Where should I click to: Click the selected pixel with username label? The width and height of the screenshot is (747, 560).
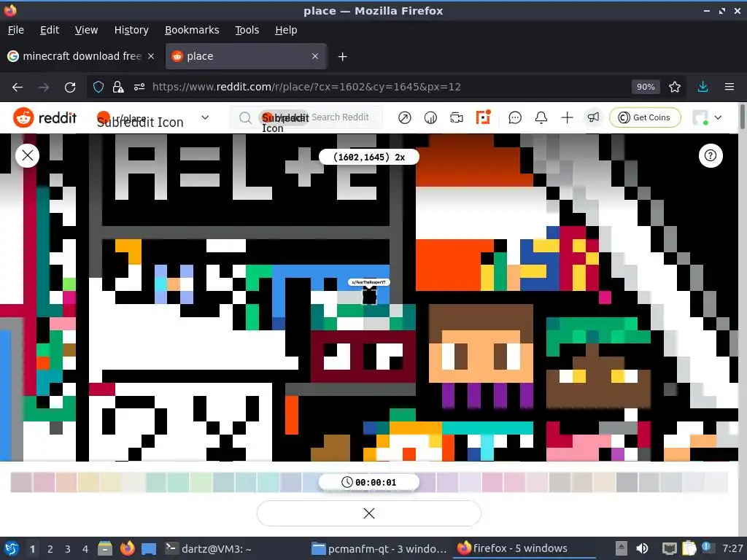370,296
